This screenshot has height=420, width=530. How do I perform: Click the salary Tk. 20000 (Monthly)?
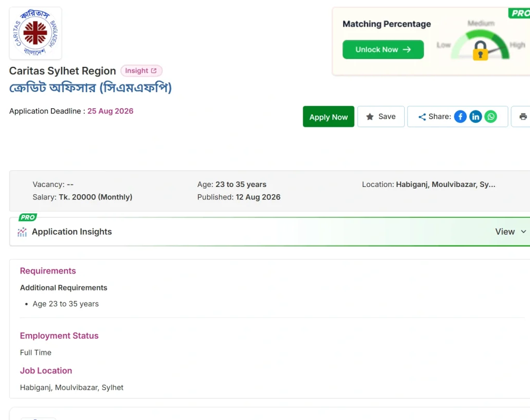click(95, 197)
